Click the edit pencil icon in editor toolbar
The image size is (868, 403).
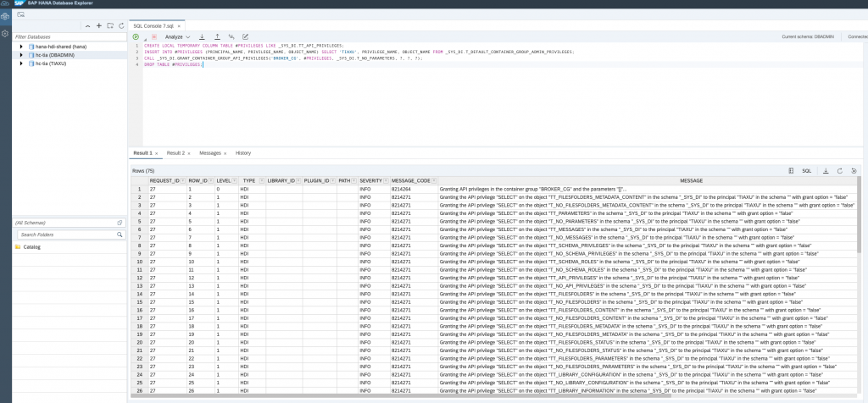click(246, 36)
